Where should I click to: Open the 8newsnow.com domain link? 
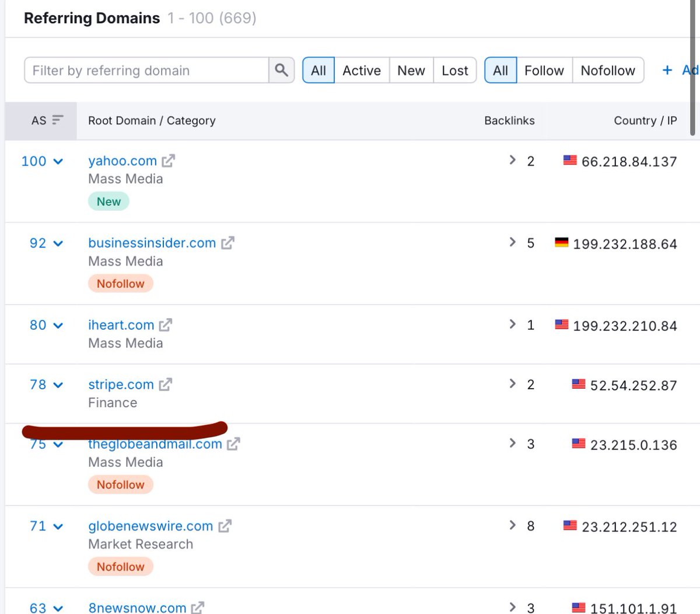pos(138,608)
